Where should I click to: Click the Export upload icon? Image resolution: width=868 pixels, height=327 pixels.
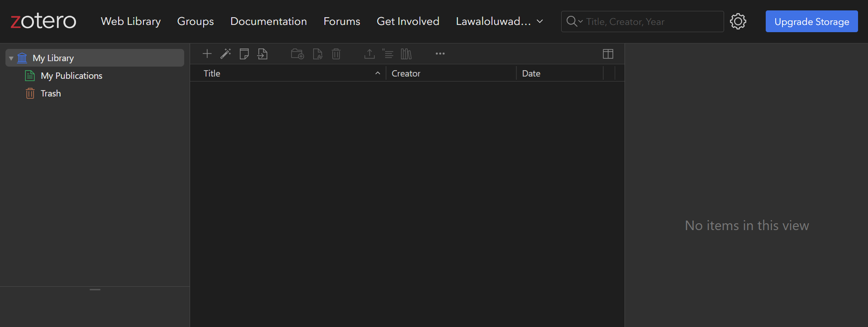(369, 54)
